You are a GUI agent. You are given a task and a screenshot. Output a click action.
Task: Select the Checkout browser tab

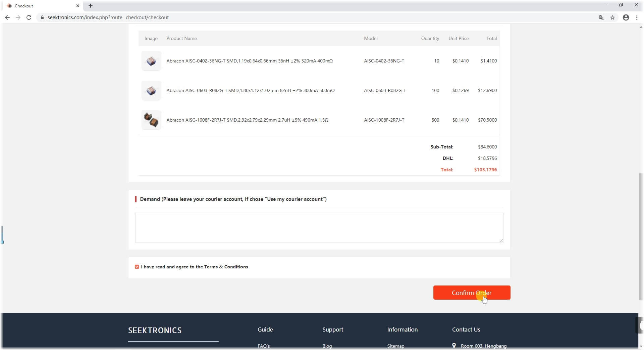tap(43, 6)
